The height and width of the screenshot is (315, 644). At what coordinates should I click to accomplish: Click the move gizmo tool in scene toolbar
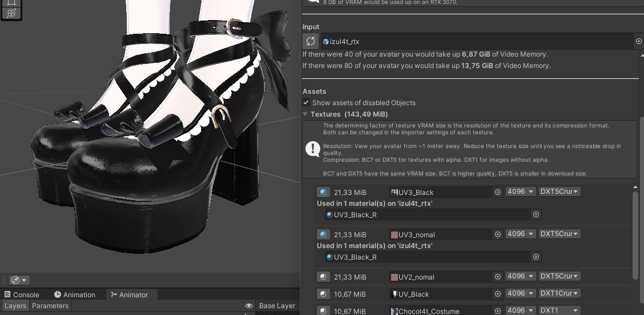click(x=11, y=13)
